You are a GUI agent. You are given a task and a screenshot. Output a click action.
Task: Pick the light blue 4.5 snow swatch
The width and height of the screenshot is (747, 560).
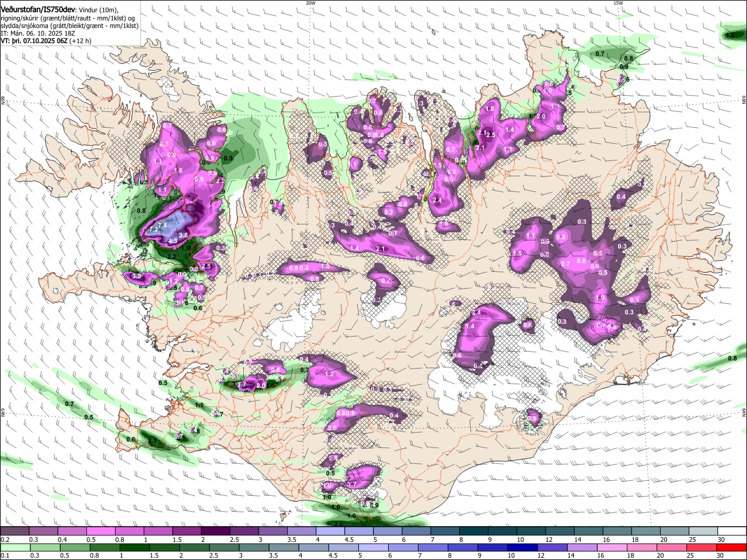pyautogui.click(x=359, y=531)
